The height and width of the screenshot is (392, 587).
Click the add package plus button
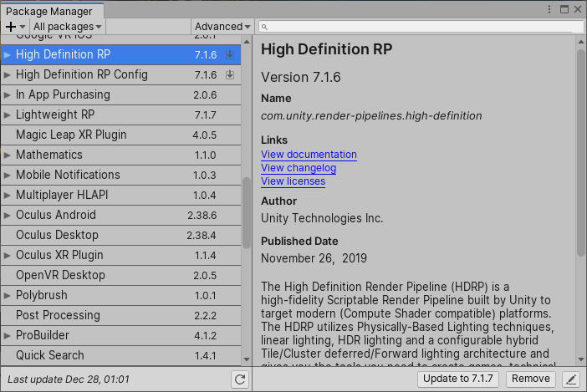pyautogui.click(x=14, y=27)
